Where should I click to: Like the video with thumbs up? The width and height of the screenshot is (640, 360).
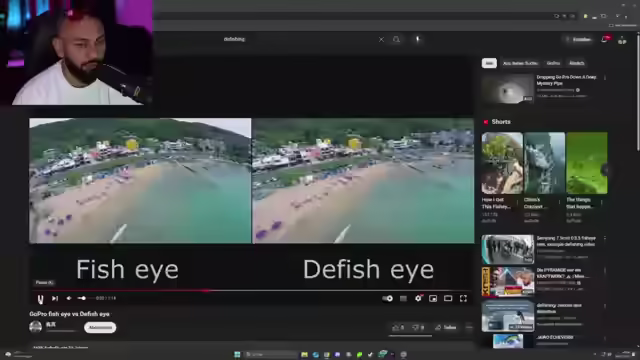(x=398, y=327)
